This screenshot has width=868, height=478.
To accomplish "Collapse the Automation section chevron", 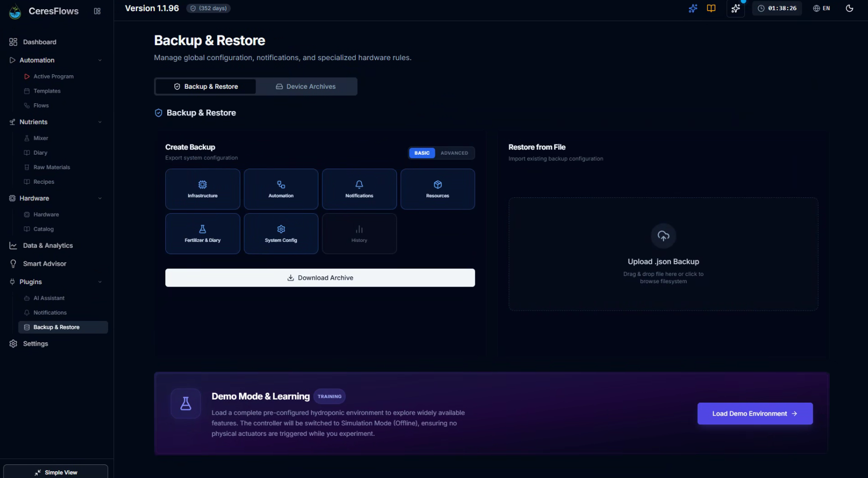I will click(100, 60).
